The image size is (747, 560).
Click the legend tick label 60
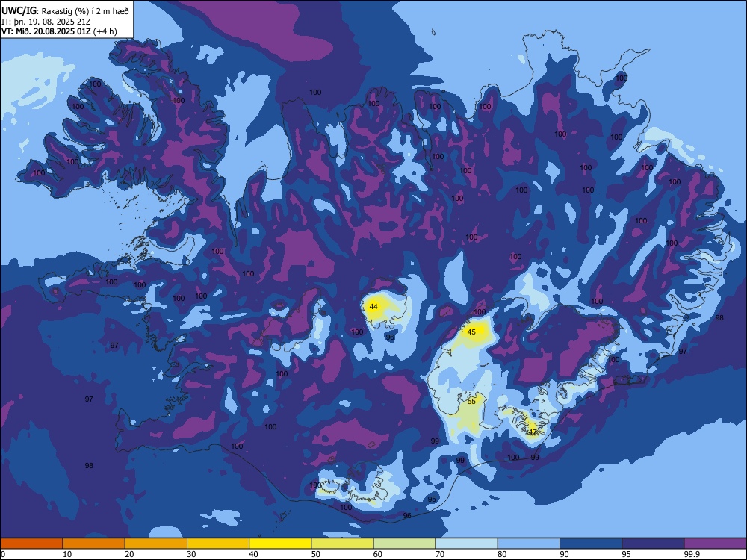click(x=378, y=554)
